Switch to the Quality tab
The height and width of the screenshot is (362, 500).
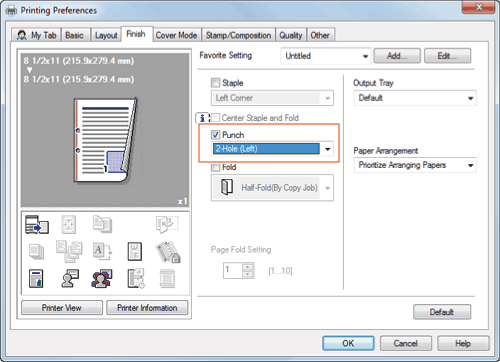pos(291,35)
